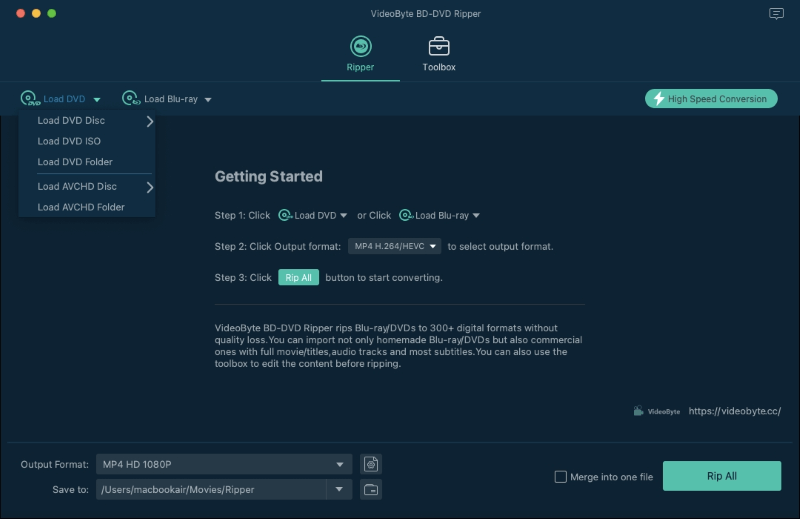Click the Load DVD disc icon in toolbar
The height and width of the screenshot is (519, 800).
tap(30, 98)
